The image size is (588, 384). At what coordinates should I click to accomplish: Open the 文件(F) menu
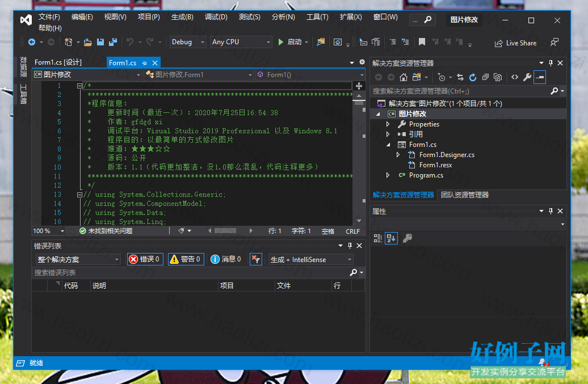point(49,17)
